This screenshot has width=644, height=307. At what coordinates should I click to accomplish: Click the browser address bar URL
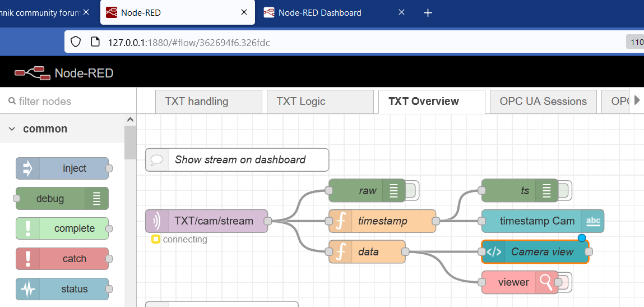click(189, 42)
